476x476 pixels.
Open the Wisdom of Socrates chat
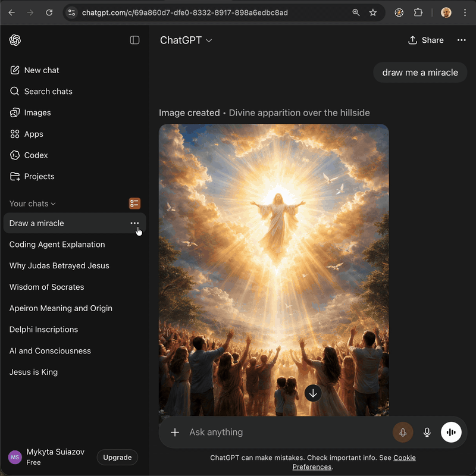pos(46,287)
